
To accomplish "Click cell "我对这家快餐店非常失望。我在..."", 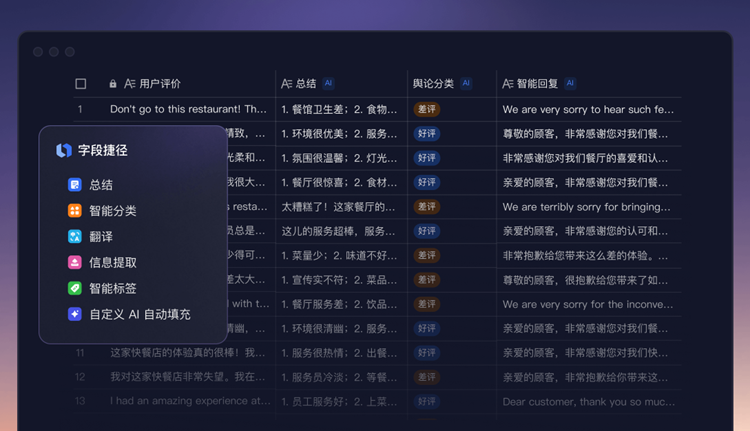I will point(188,377).
